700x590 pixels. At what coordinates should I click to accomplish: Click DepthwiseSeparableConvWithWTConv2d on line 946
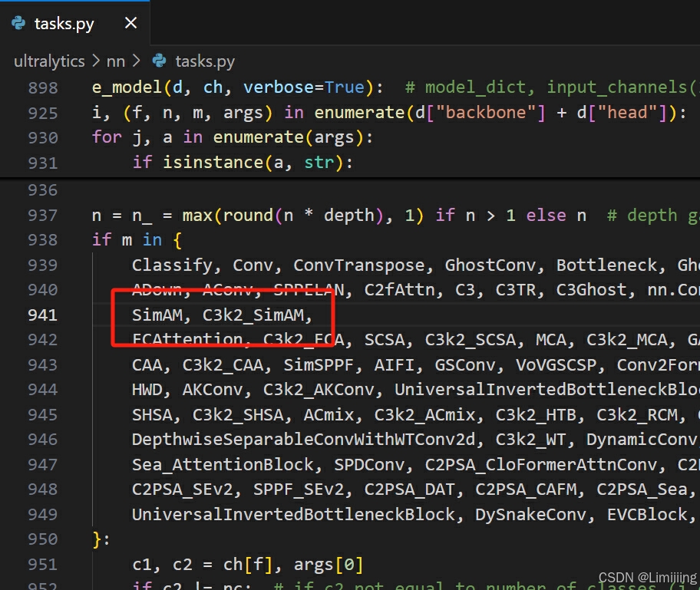click(x=304, y=440)
